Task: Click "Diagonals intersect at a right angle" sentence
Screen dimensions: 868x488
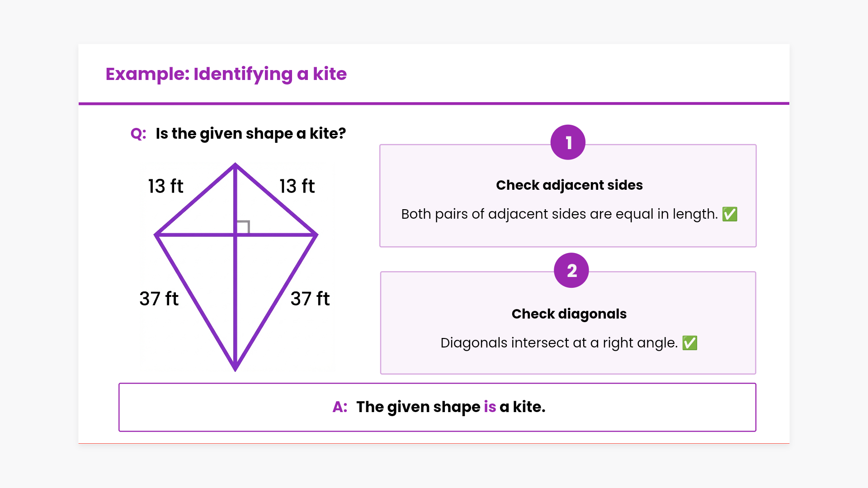Action: [559, 343]
